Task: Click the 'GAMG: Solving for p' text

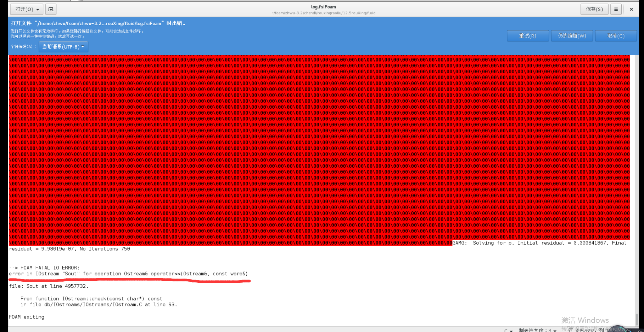Action: click(483, 243)
